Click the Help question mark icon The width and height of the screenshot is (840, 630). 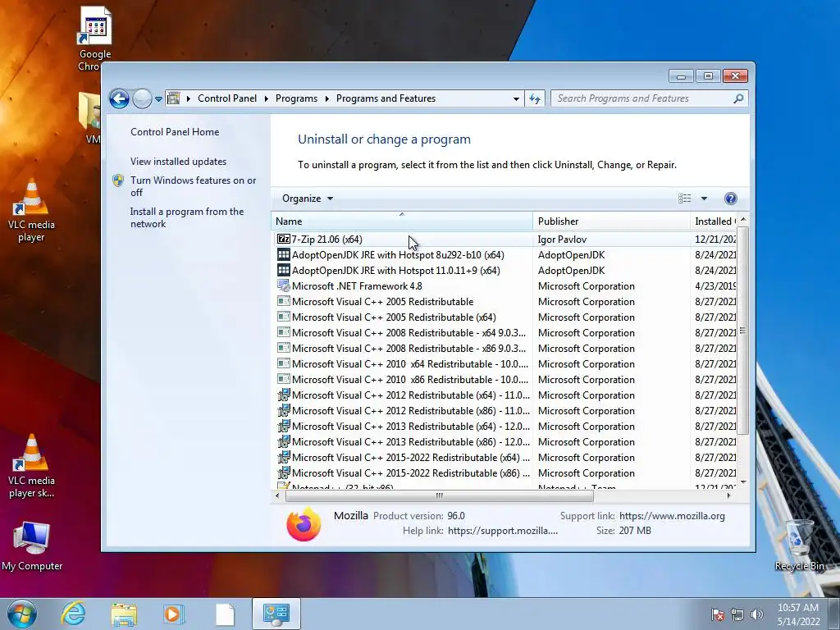tap(731, 199)
